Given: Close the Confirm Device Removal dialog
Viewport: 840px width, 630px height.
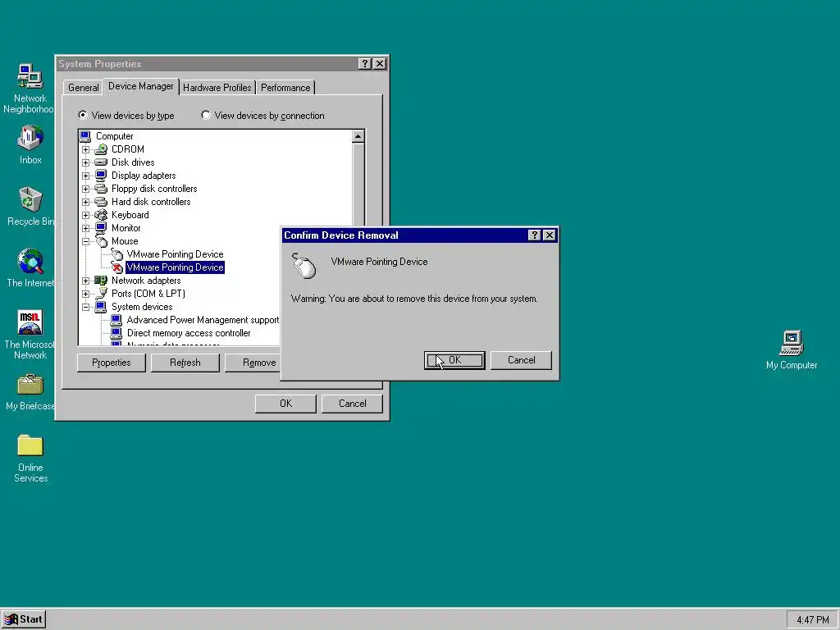Looking at the screenshot, I should pos(549,235).
